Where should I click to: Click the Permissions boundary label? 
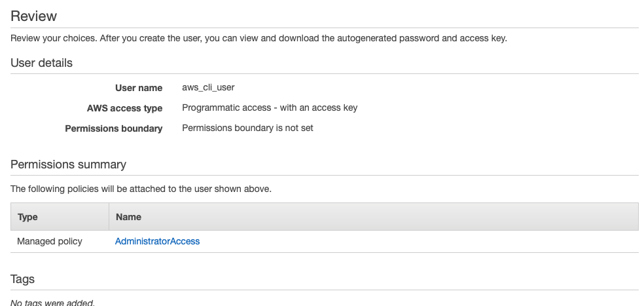click(x=114, y=128)
